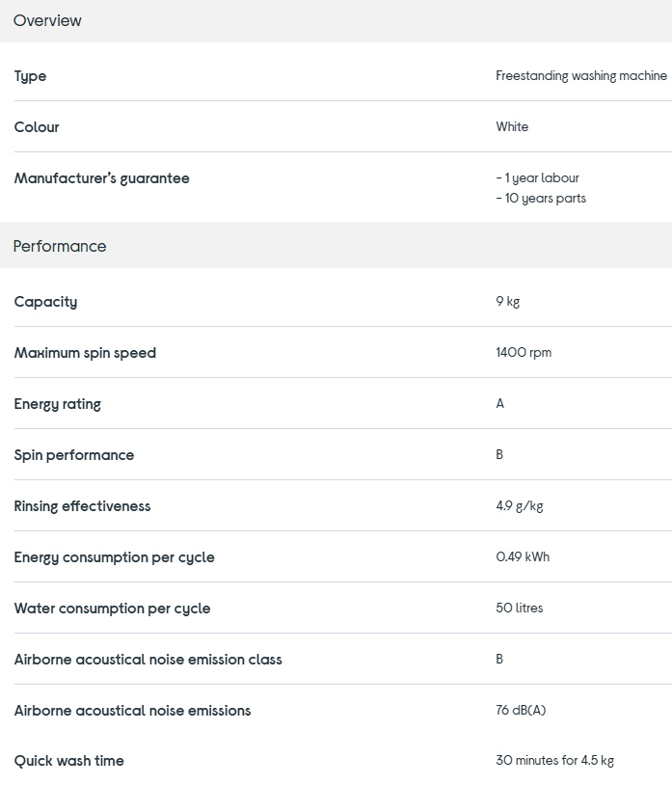Select the 'White' colour value

512,127
